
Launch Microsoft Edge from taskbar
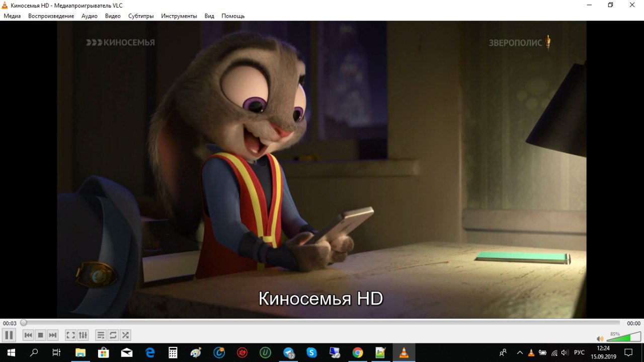click(150, 352)
